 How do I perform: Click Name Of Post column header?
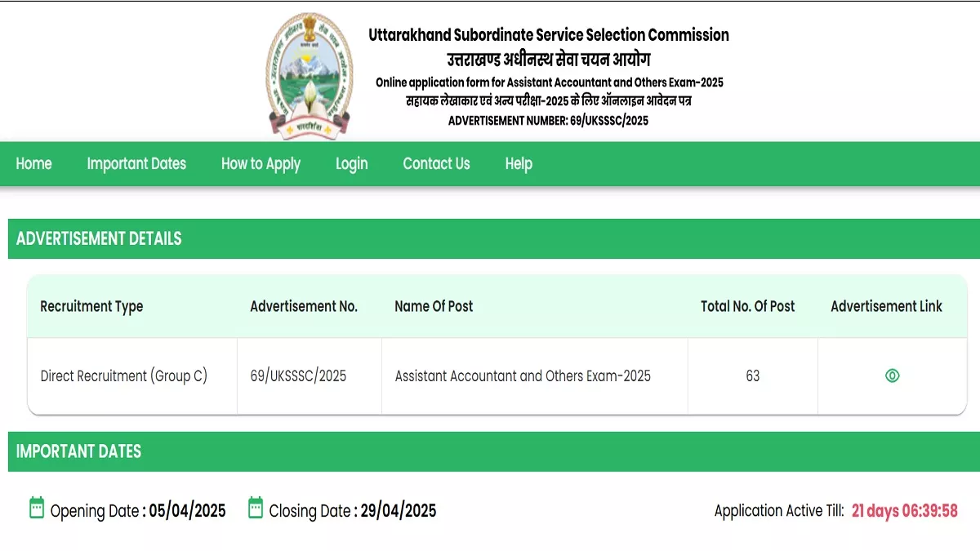pos(434,306)
